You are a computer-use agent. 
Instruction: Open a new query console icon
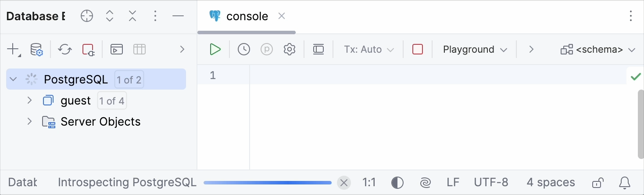point(116,49)
